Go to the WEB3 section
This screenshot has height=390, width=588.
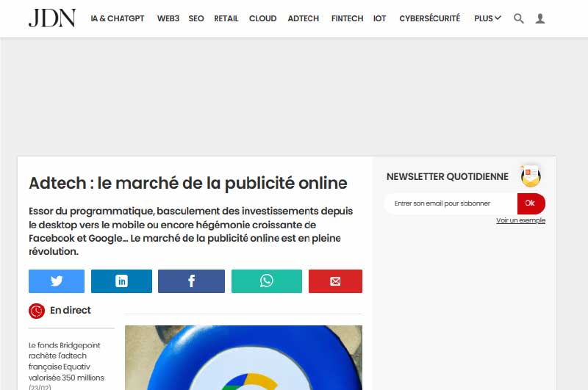(x=168, y=18)
